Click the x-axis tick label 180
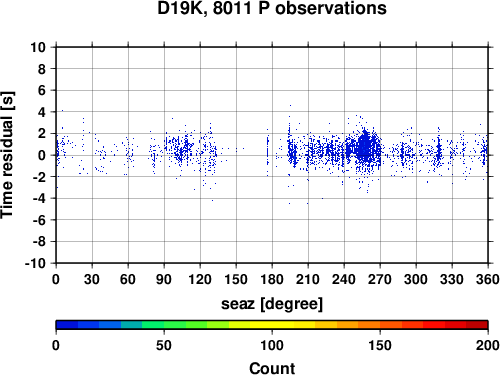Viewport: 500px width, 375px height. 272,279
